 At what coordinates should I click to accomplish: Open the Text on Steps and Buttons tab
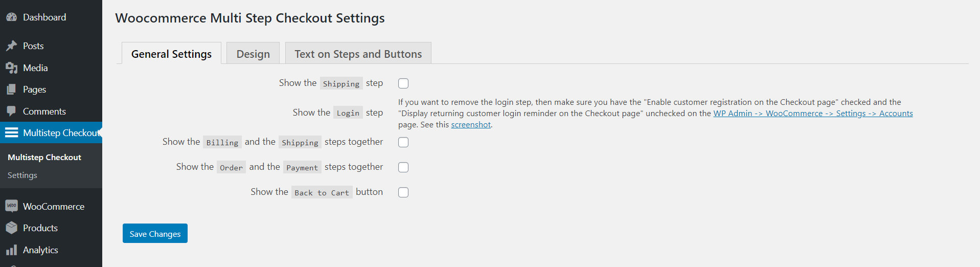[x=358, y=54]
